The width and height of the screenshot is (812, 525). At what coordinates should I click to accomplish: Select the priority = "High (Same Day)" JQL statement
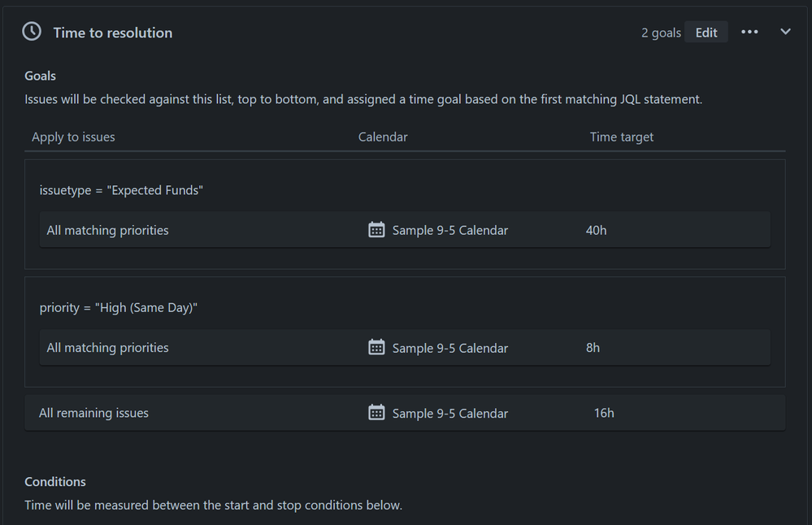[118, 307]
